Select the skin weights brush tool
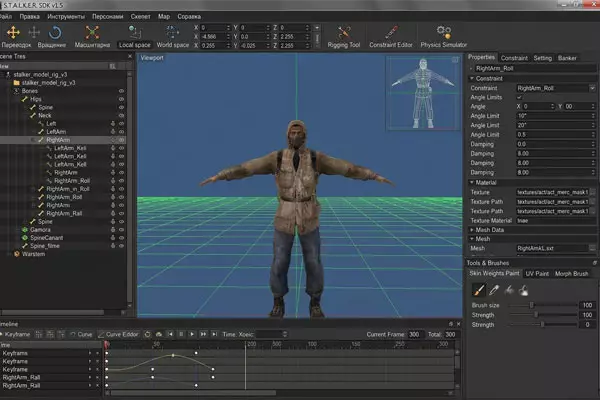600x400 pixels. coord(479,290)
